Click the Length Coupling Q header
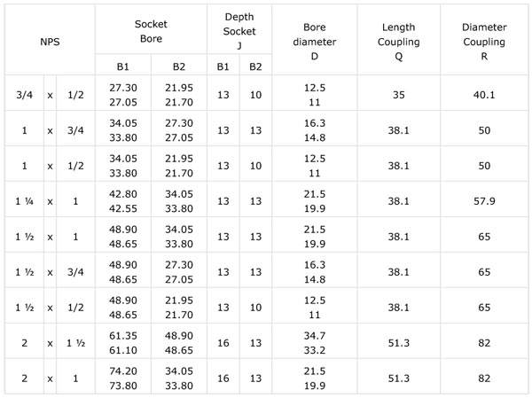 point(386,40)
